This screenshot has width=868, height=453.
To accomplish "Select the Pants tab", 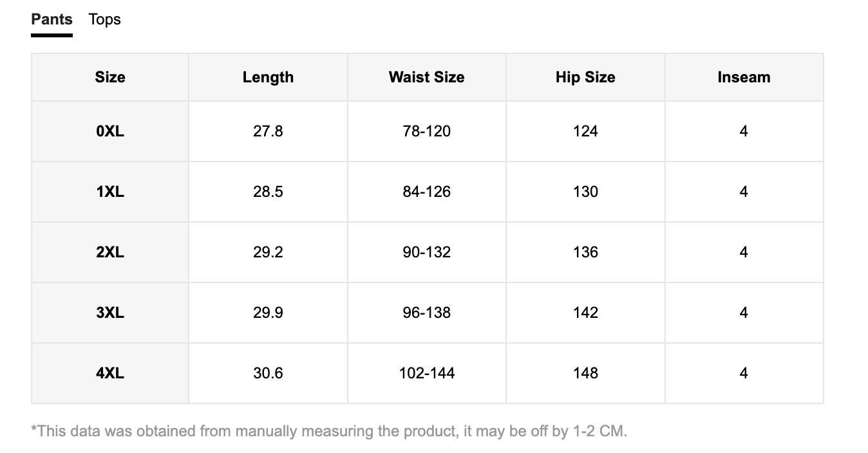I will click(52, 19).
